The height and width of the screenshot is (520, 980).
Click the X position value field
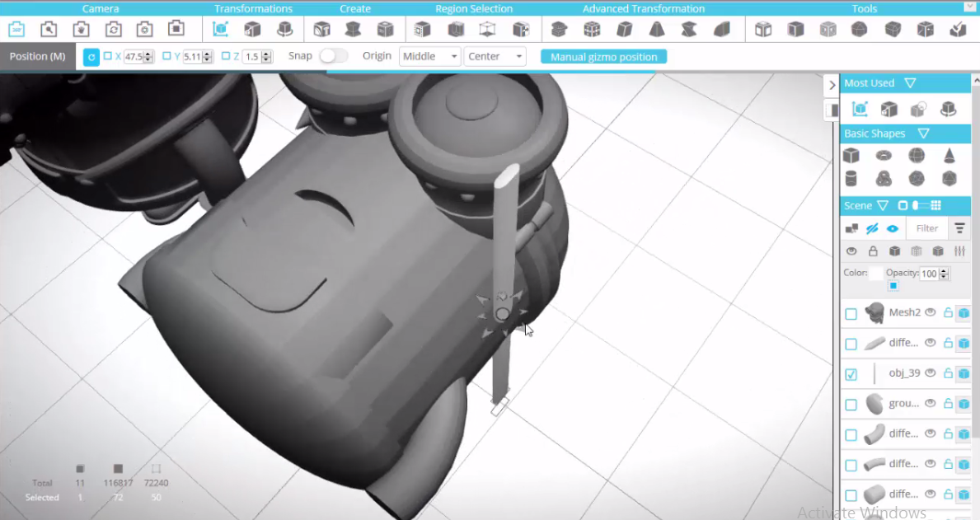coord(134,57)
